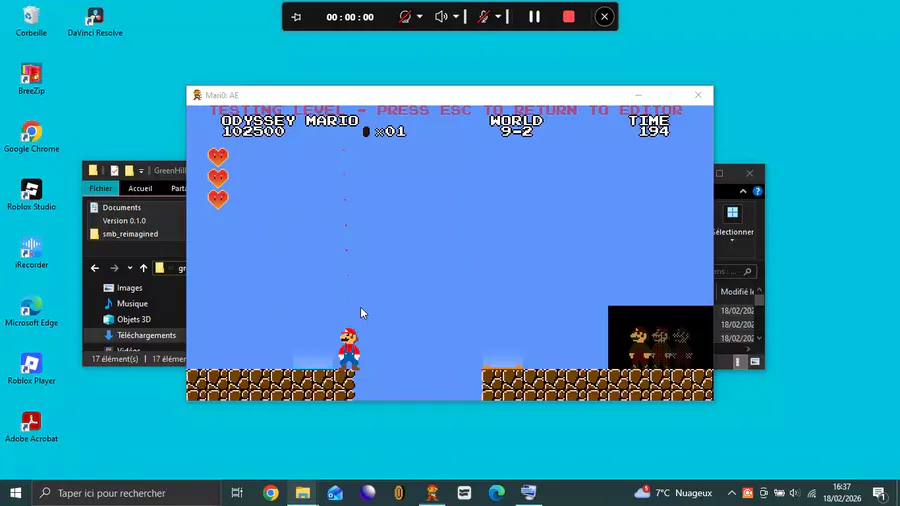Adjust the speaker volume level bar

click(465, 17)
